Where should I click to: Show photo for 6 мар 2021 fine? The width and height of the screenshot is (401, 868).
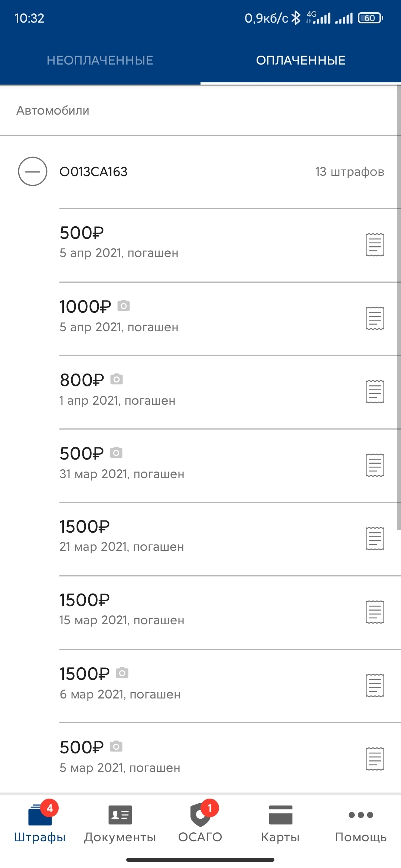(122, 673)
